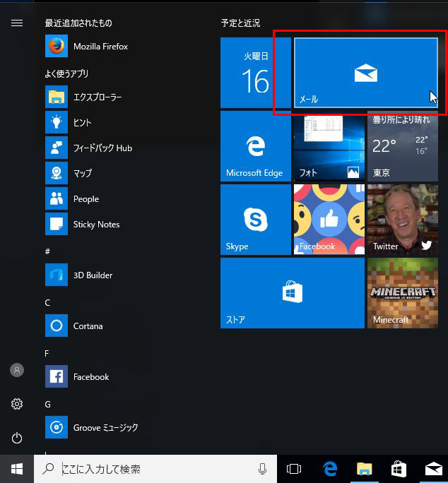Click the user account icon

point(17,370)
